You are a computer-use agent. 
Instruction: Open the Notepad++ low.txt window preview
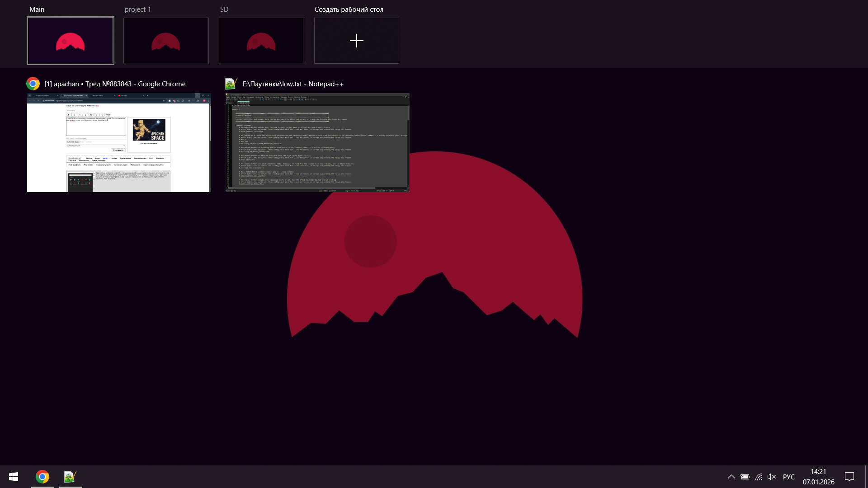click(x=317, y=143)
